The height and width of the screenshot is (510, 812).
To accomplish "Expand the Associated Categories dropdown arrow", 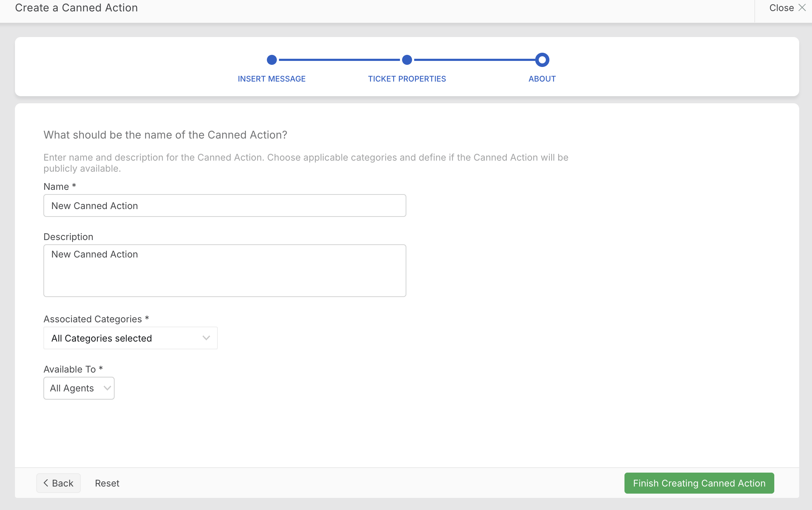I will (206, 338).
